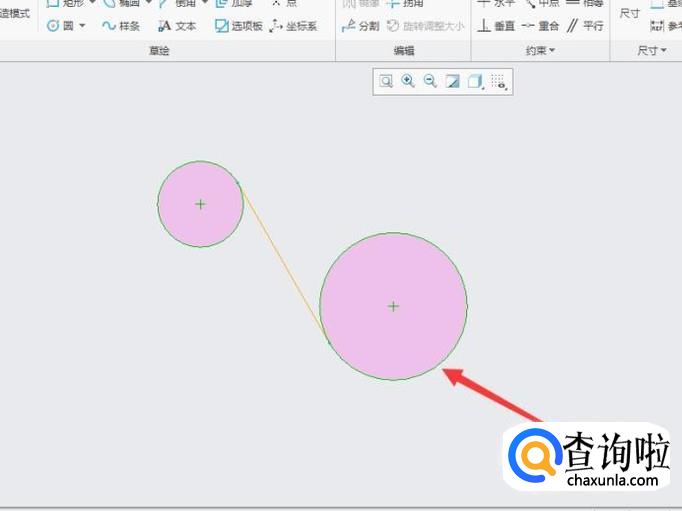Select the orange tangent line between circles
682x511 pixels.
click(x=283, y=261)
